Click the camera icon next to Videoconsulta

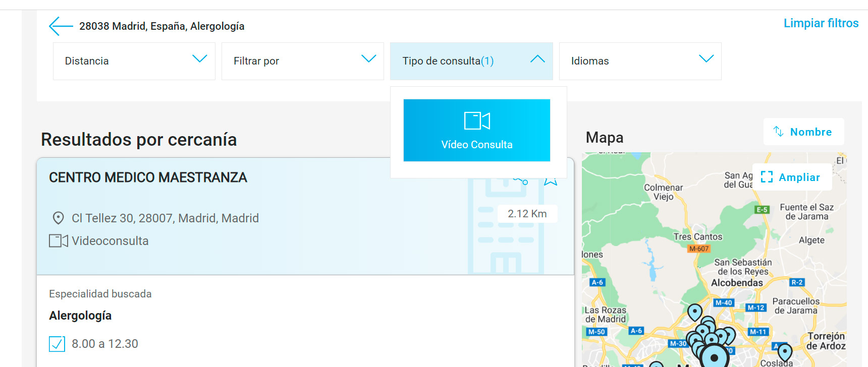point(58,241)
